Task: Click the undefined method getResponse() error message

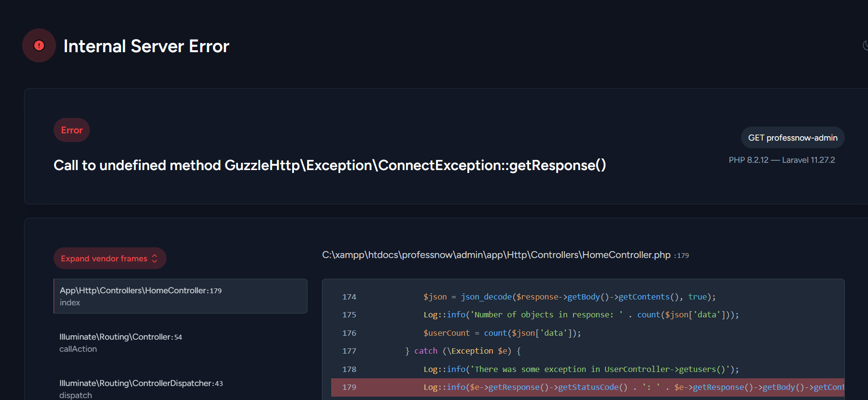Action: pos(329,165)
